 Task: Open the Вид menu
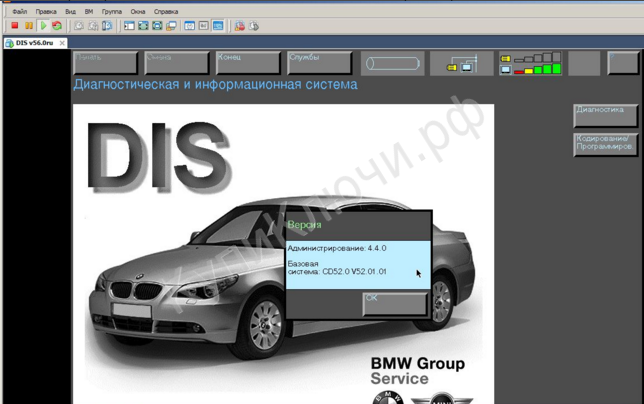click(x=70, y=11)
